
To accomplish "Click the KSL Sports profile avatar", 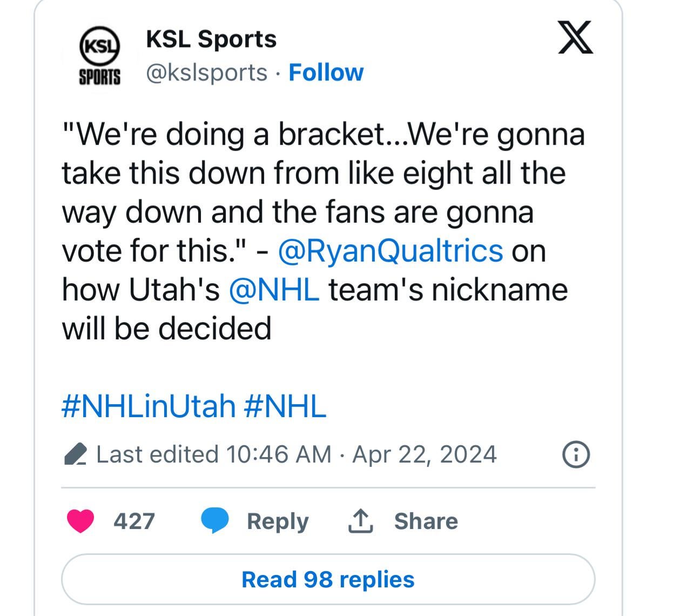I will pyautogui.click(x=100, y=56).
